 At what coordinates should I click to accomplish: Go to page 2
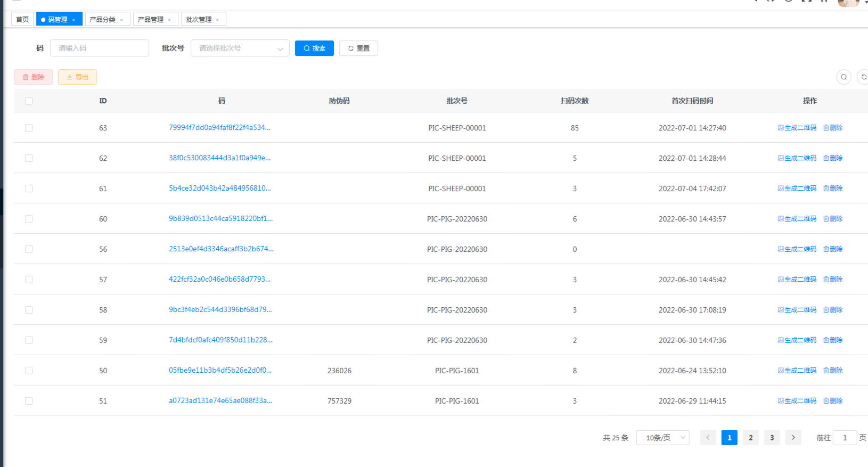(x=750, y=438)
